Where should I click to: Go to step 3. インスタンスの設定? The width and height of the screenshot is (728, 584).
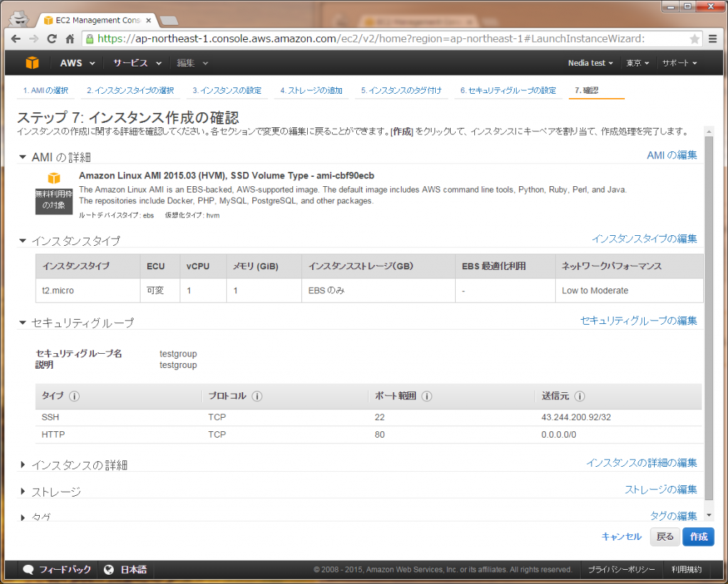pyautogui.click(x=227, y=90)
